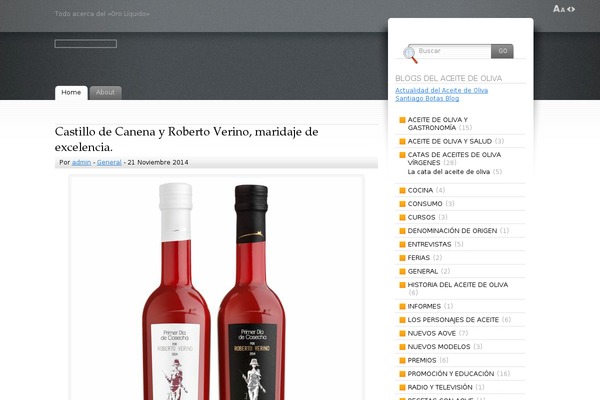Click the GO search button
Screen dimensions: 600x400
tap(502, 51)
